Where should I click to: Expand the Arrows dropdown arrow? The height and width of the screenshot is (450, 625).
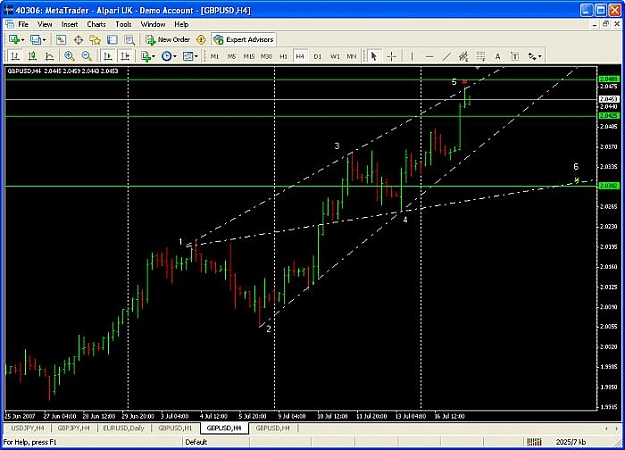click(540, 57)
